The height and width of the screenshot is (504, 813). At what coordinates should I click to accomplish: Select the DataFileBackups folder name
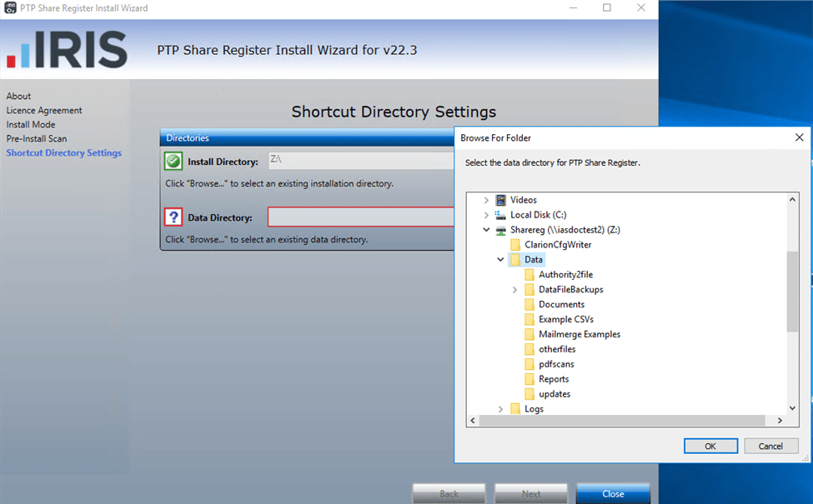tap(571, 290)
